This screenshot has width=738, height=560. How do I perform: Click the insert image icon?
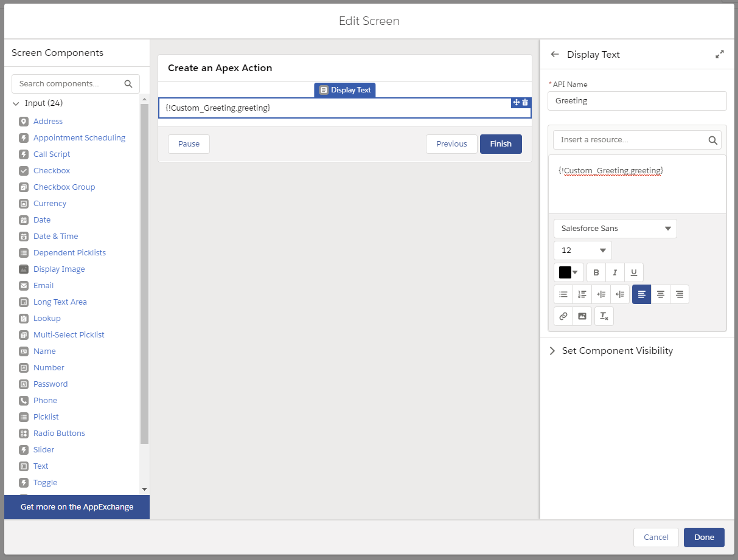582,316
